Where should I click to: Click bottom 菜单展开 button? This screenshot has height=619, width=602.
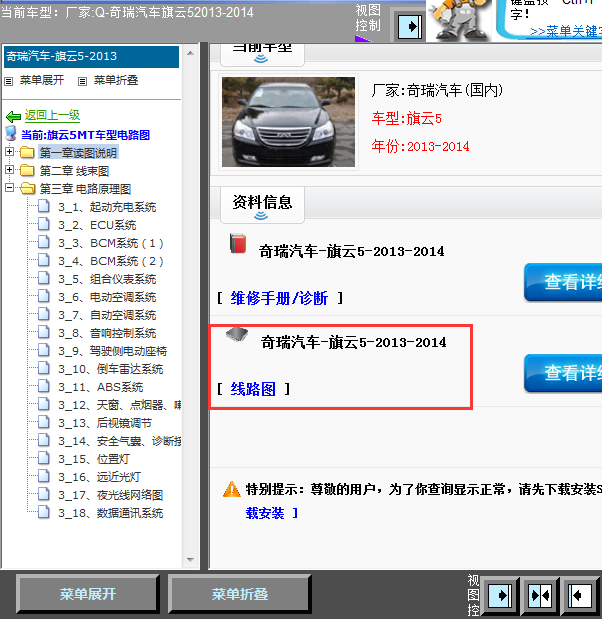[x=88, y=594]
